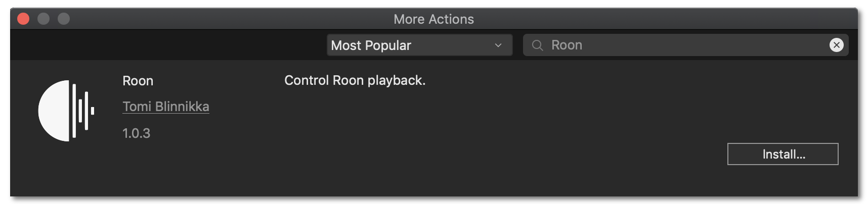The width and height of the screenshot is (868, 204).
Task: Click the More Actions title bar text
Action: tap(433, 19)
